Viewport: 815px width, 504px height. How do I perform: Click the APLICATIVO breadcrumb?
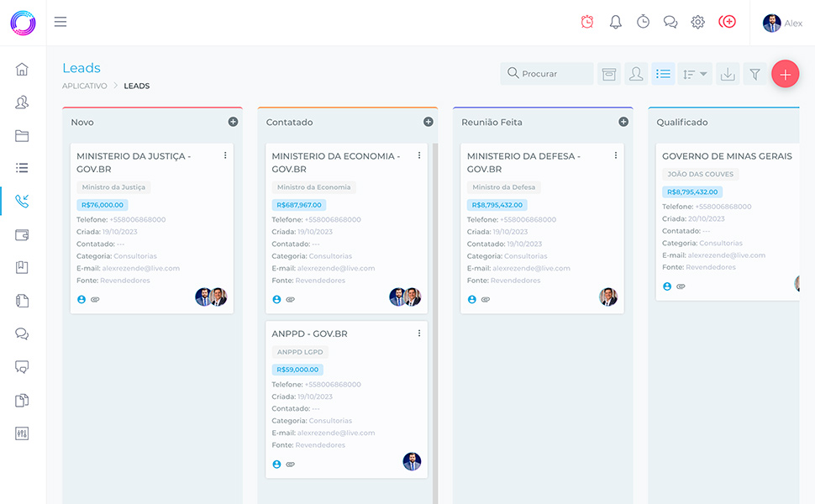pos(85,86)
